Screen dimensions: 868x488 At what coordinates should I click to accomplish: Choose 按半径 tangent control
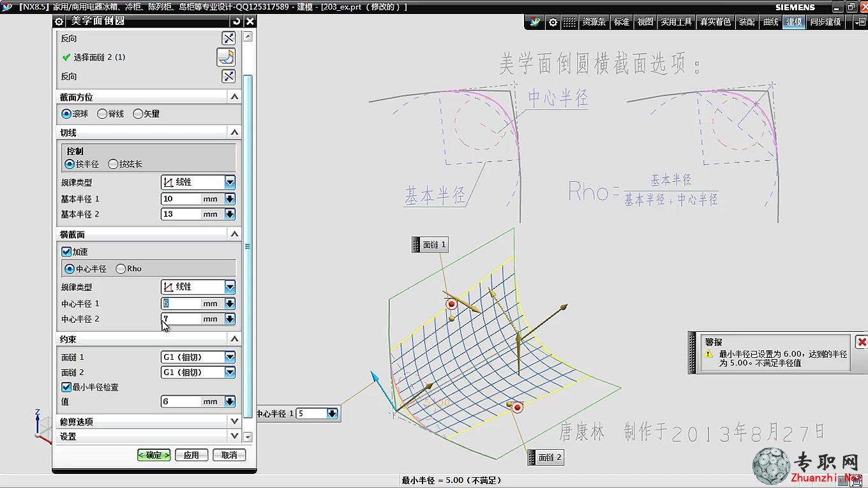pos(82,164)
